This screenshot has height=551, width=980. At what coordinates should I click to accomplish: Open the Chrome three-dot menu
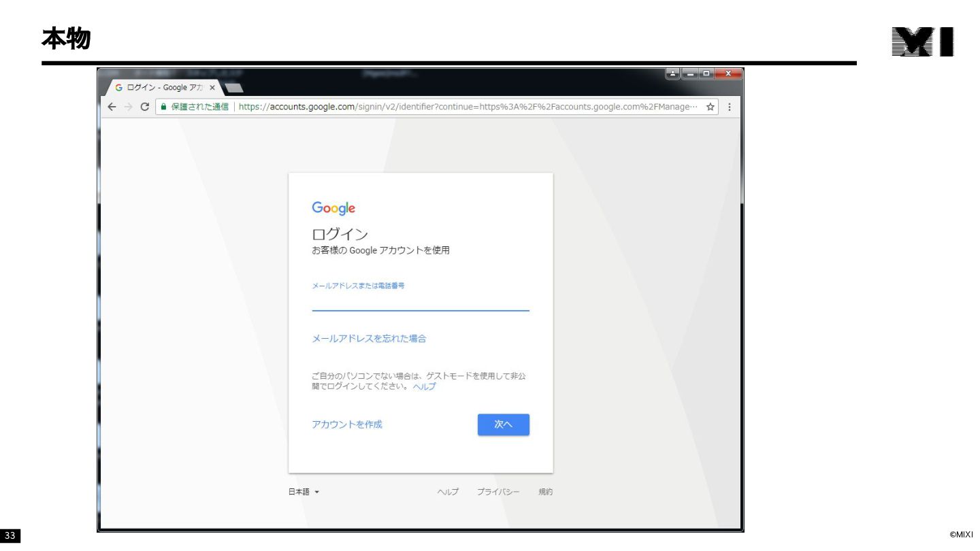[x=730, y=107]
